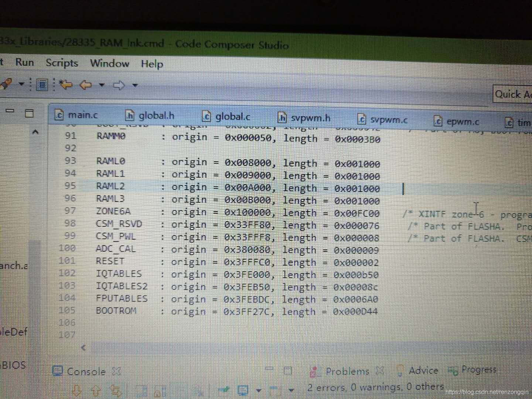Maximize the left project panel
532x399 pixels.
pyautogui.click(x=29, y=113)
